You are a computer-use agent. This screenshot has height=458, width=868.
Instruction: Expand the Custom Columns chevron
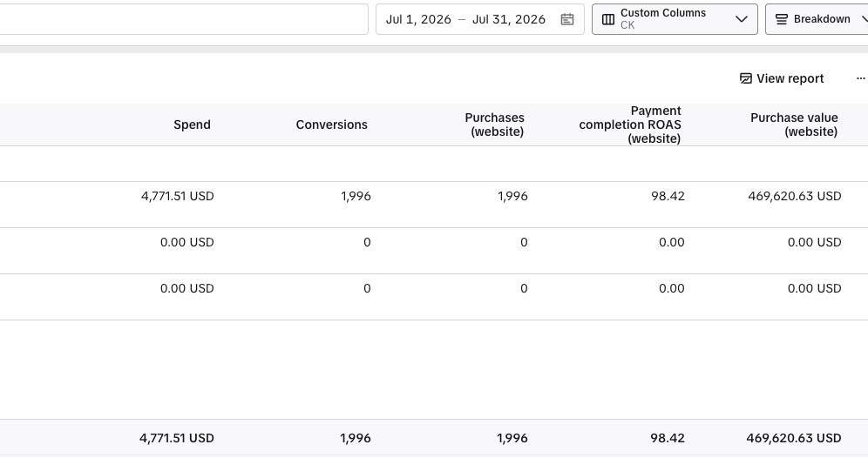742,19
